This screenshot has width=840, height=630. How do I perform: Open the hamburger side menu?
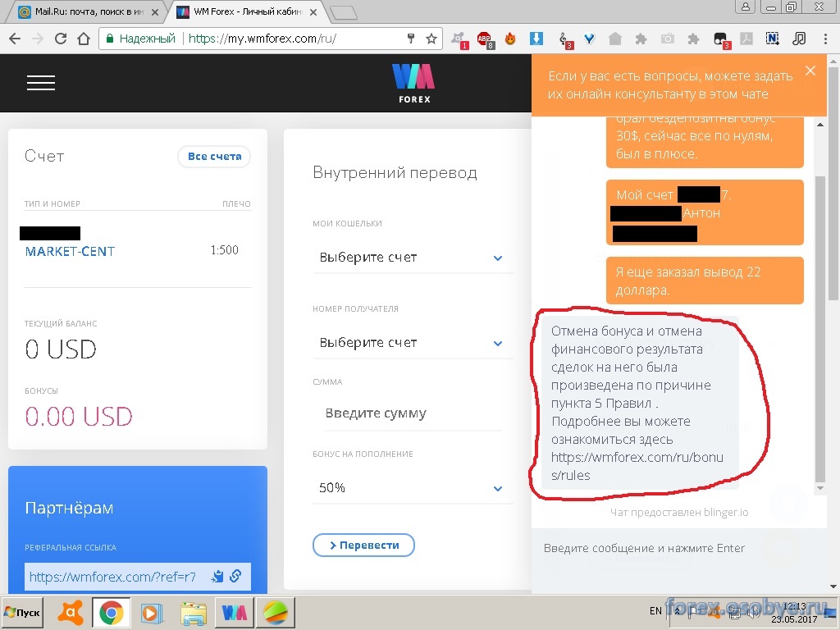coord(41,83)
